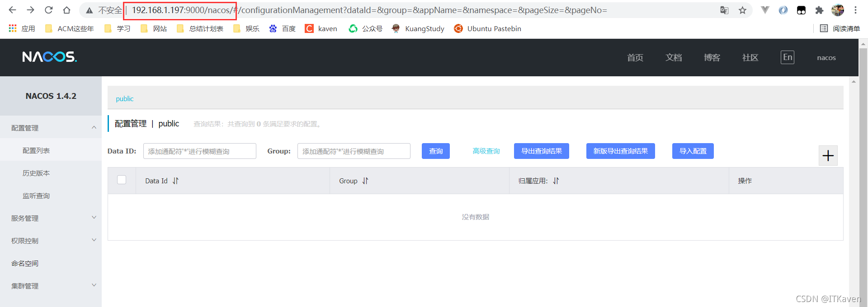Open the 高级查询 link
The height and width of the screenshot is (307, 868).
click(486, 151)
